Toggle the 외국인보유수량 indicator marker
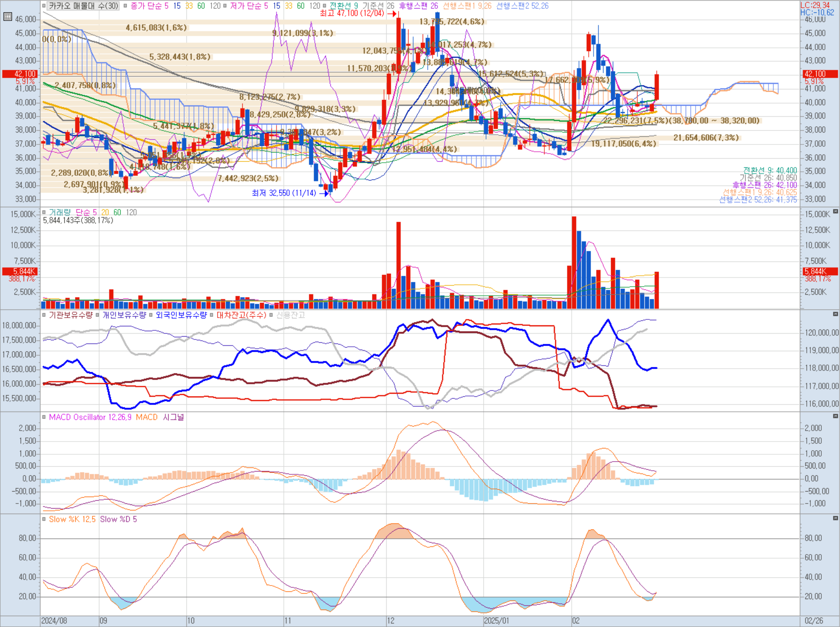This screenshot has height=627, width=840. pyautogui.click(x=151, y=315)
